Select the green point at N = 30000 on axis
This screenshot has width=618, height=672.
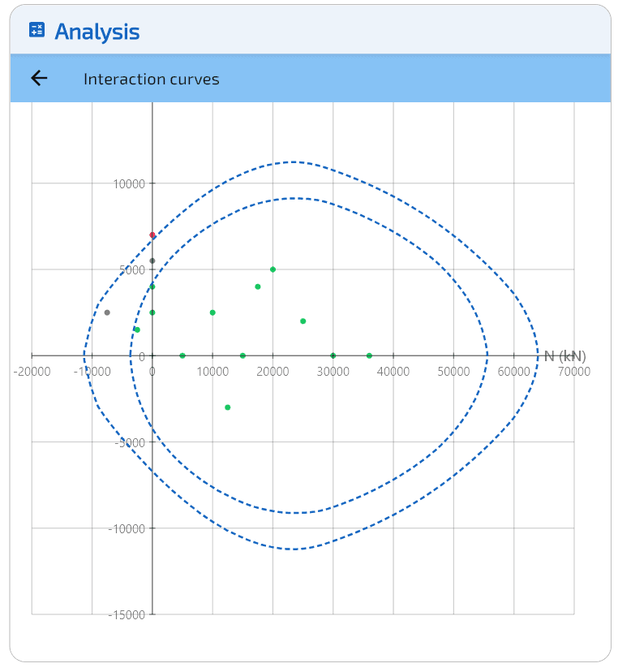(333, 355)
